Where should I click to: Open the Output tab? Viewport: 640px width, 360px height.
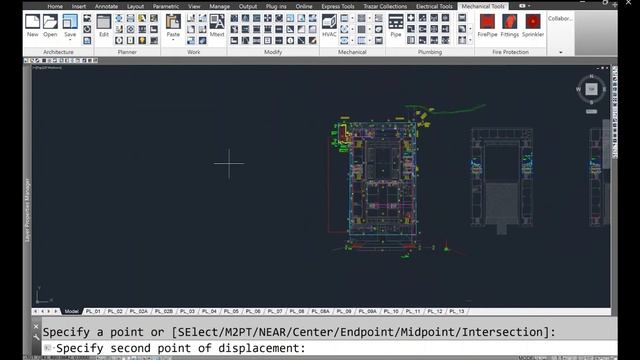click(248, 7)
